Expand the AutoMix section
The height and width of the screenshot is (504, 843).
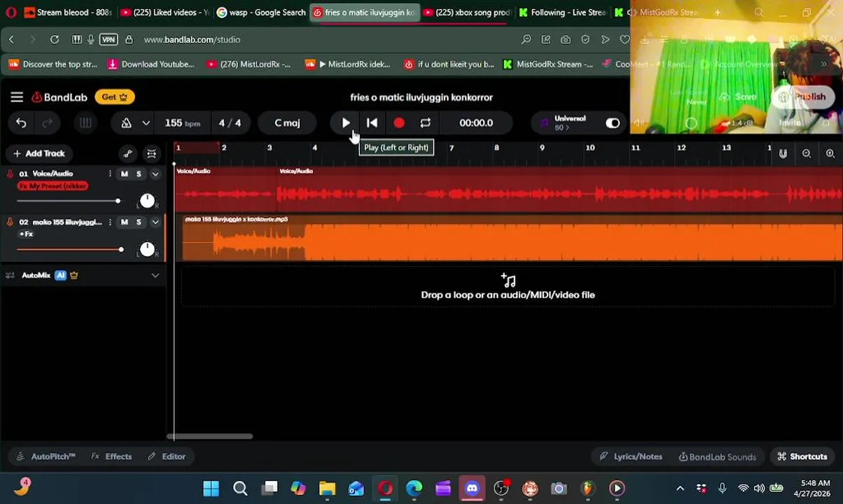[x=155, y=276]
